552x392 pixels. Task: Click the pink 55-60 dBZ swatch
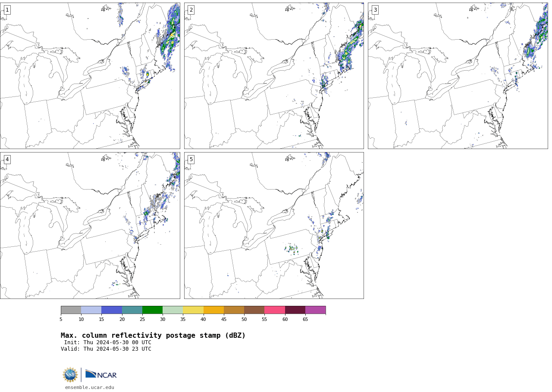pos(275,310)
